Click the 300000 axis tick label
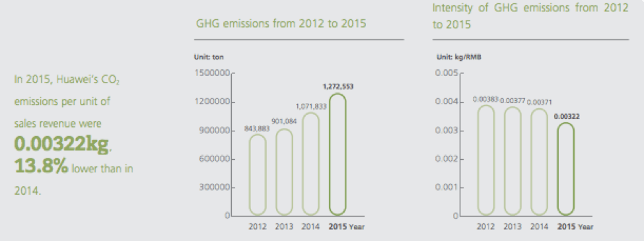Viewport: 644px width, 241px height. [x=215, y=188]
